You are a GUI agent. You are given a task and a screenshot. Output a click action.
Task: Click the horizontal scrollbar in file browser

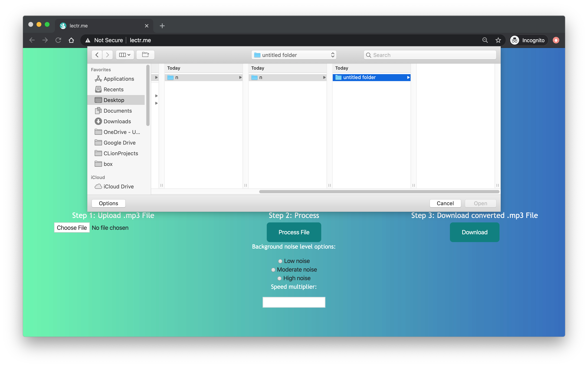click(379, 192)
